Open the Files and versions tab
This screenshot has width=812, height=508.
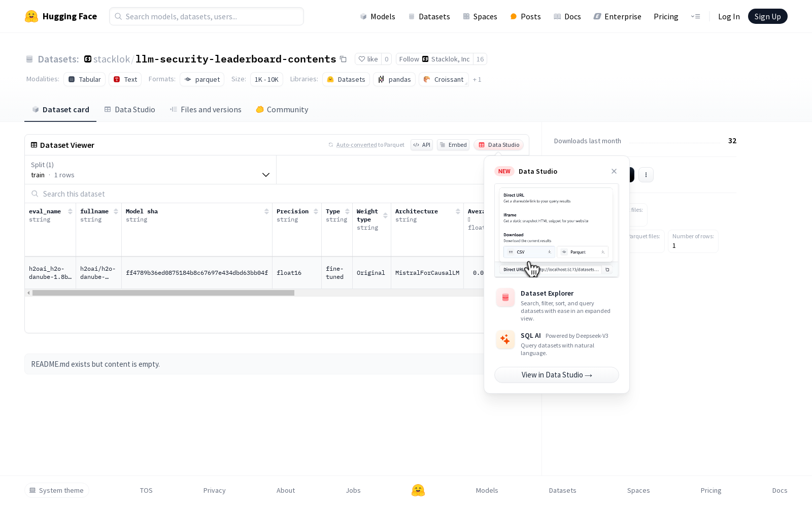click(206, 110)
